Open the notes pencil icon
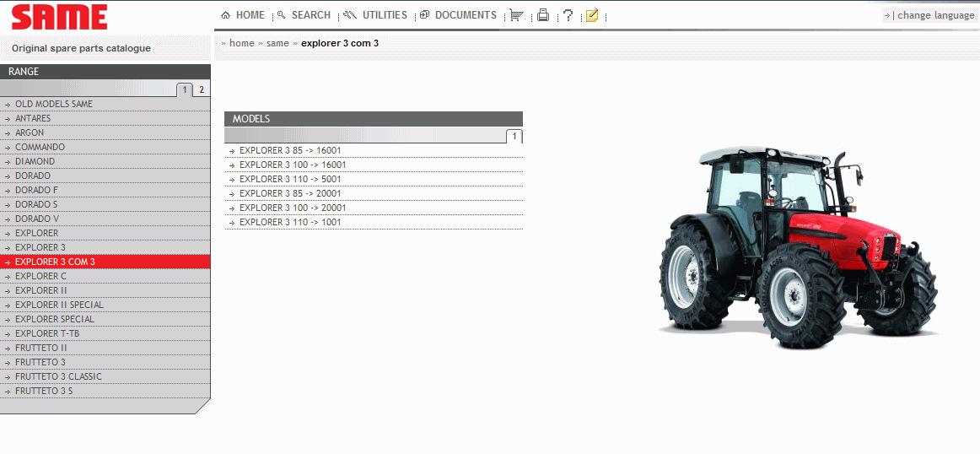The width and height of the screenshot is (980, 454). [x=592, y=16]
